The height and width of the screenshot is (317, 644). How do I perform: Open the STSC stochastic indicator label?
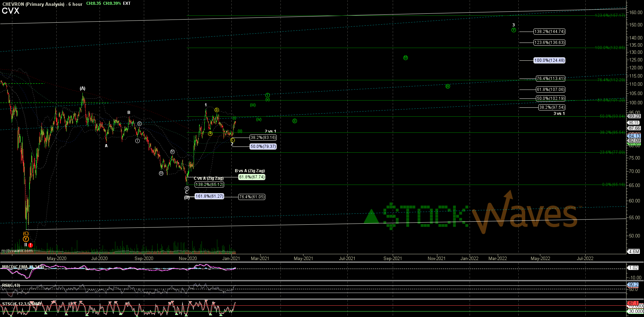[22, 304]
